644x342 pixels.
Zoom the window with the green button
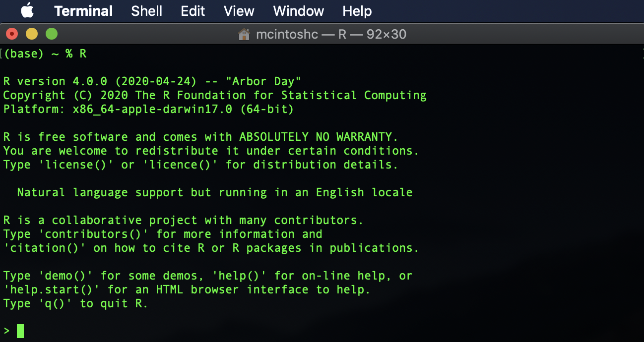[52, 34]
